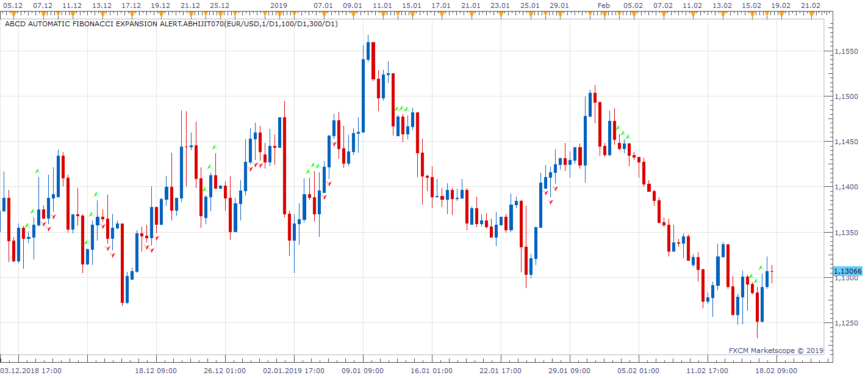Click the 05.02 01:00 bottom time label
Image resolution: width=868 pixels, height=378 pixels.
[638, 371]
